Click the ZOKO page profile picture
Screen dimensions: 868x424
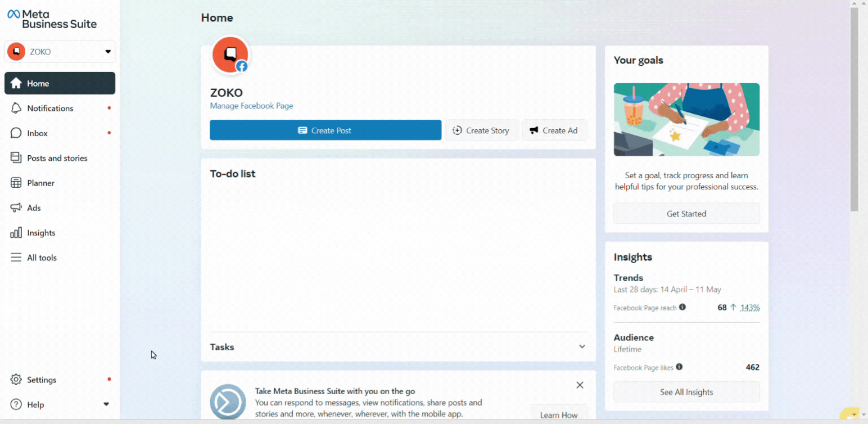point(230,55)
